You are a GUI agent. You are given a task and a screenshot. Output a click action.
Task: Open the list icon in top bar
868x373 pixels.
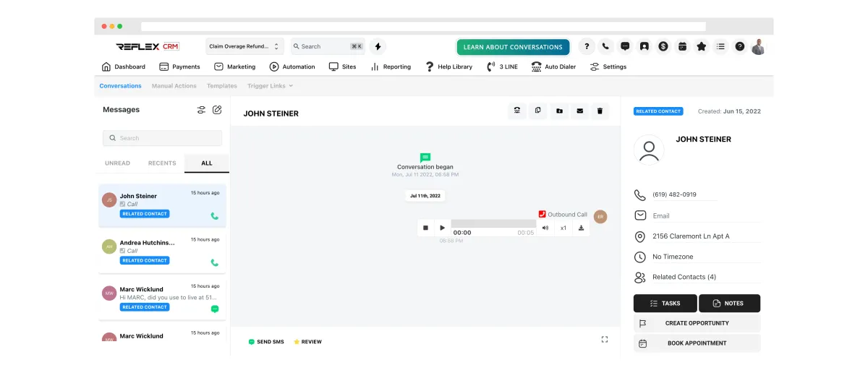pos(720,46)
